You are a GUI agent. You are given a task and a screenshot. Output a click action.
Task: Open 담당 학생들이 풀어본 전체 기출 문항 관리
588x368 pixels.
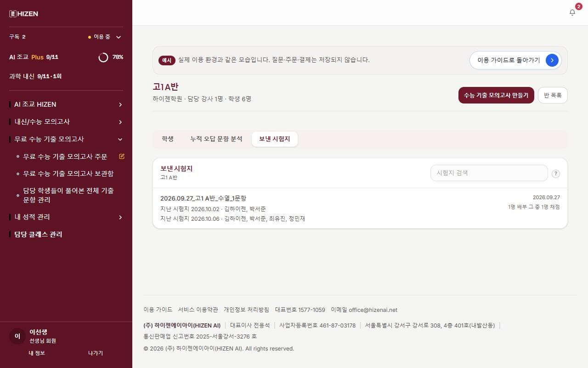click(68, 195)
